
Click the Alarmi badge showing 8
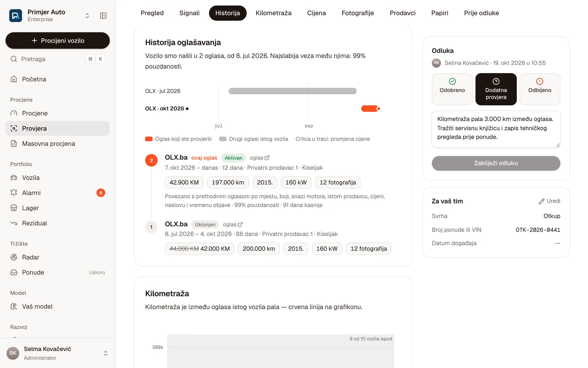pyautogui.click(x=101, y=193)
